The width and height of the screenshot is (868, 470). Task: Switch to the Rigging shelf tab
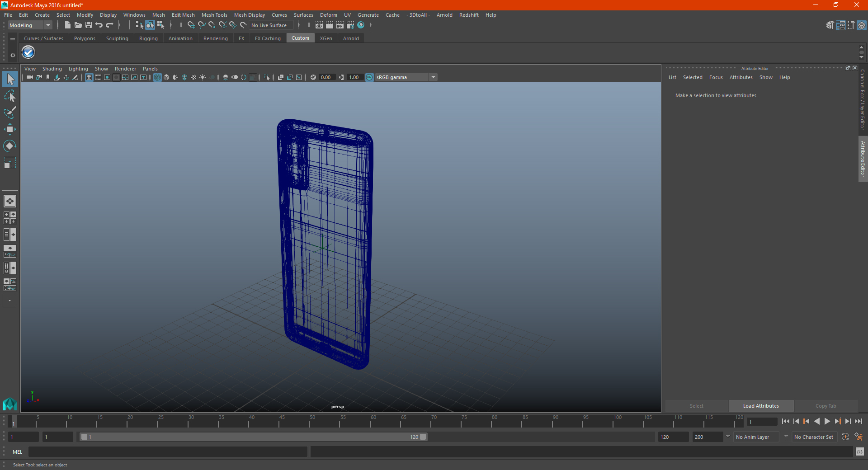(x=148, y=38)
